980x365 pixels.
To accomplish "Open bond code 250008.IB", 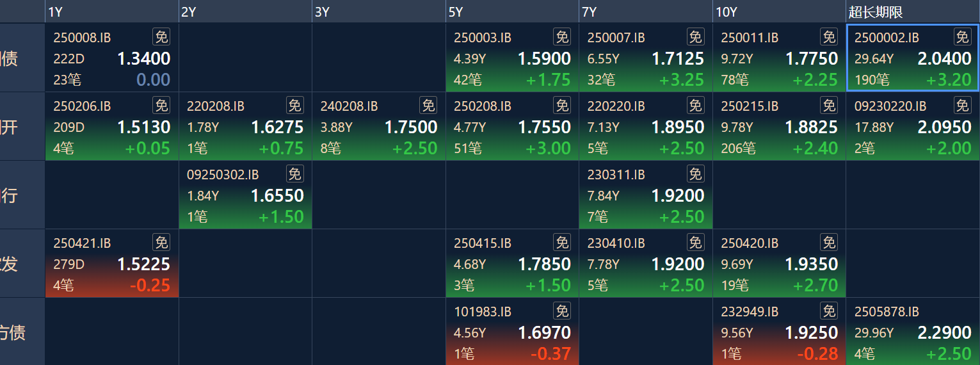I will (x=82, y=38).
